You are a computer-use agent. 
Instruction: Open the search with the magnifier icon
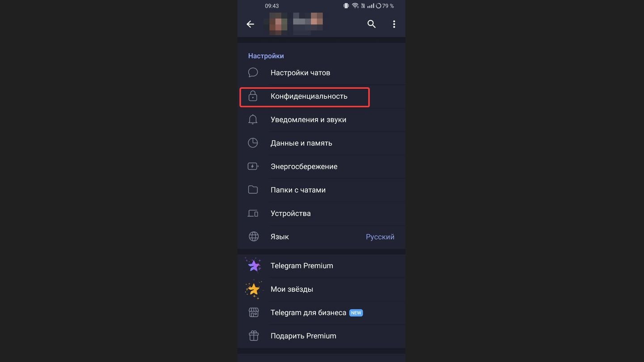tap(371, 24)
